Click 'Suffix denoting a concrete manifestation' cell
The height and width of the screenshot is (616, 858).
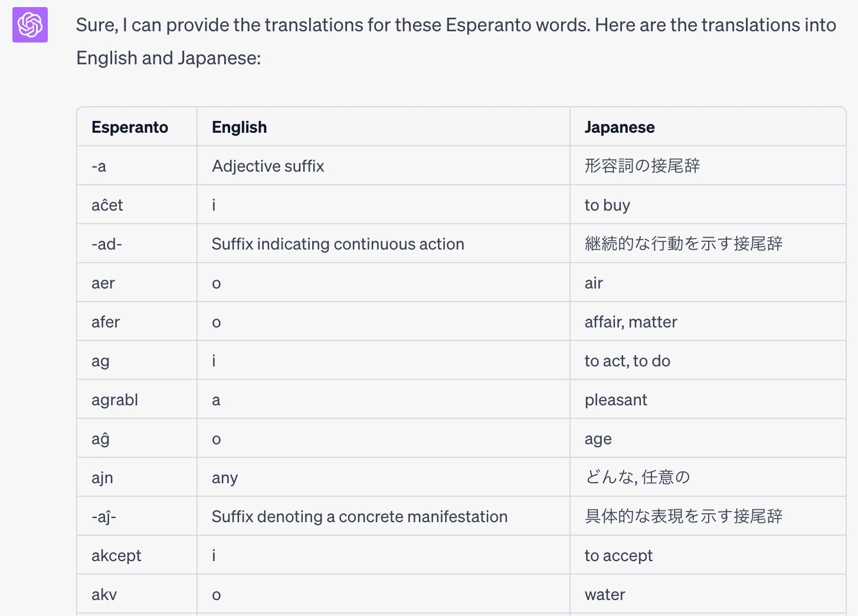(x=384, y=516)
